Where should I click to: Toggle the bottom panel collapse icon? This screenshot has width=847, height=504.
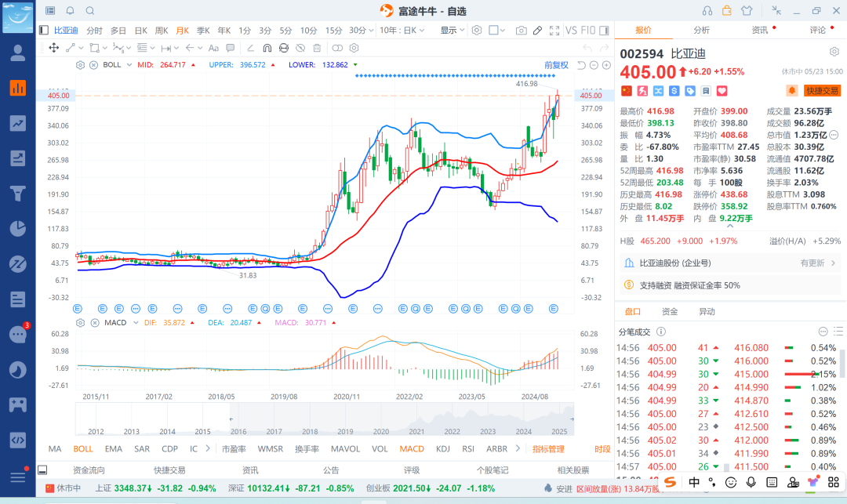click(x=42, y=470)
